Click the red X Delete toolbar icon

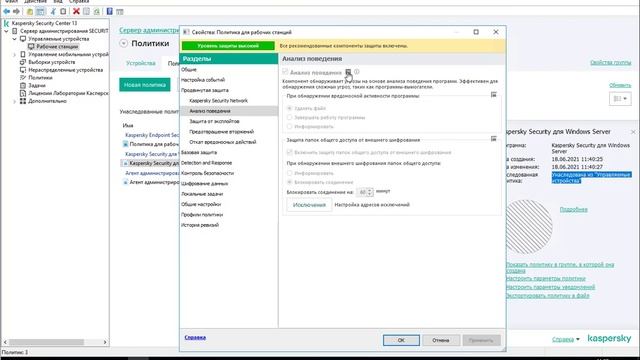(x=76, y=11)
